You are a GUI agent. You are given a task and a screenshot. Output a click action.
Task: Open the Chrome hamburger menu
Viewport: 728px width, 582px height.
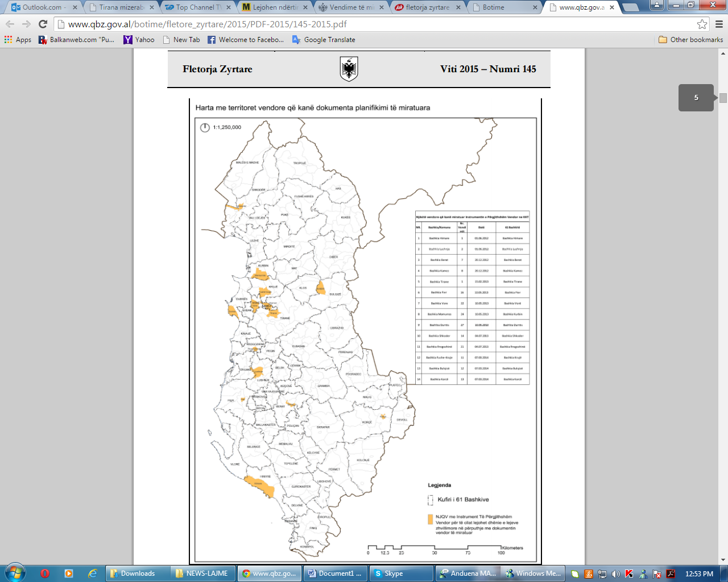coord(719,24)
